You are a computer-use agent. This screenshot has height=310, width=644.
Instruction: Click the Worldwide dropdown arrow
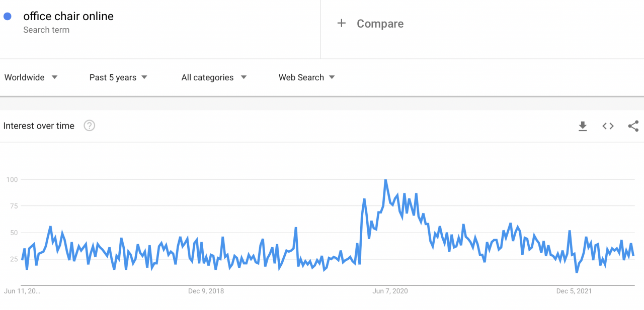(55, 77)
